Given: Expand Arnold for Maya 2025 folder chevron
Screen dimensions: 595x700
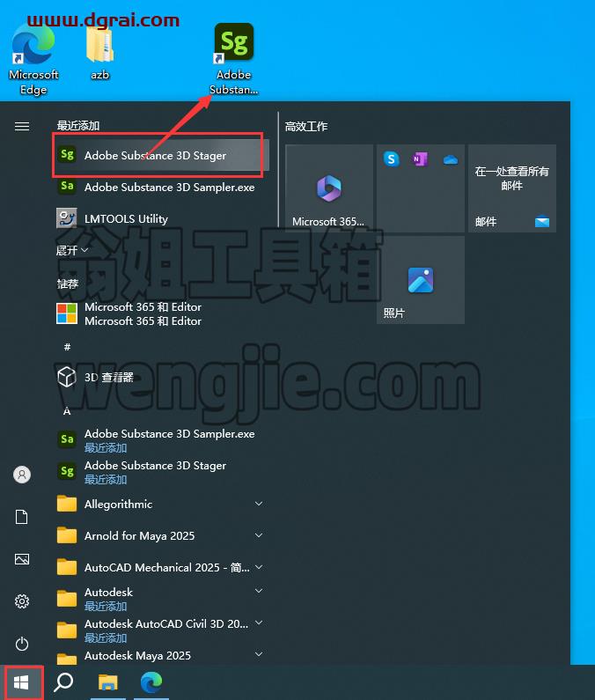Looking at the screenshot, I should pos(259,535).
